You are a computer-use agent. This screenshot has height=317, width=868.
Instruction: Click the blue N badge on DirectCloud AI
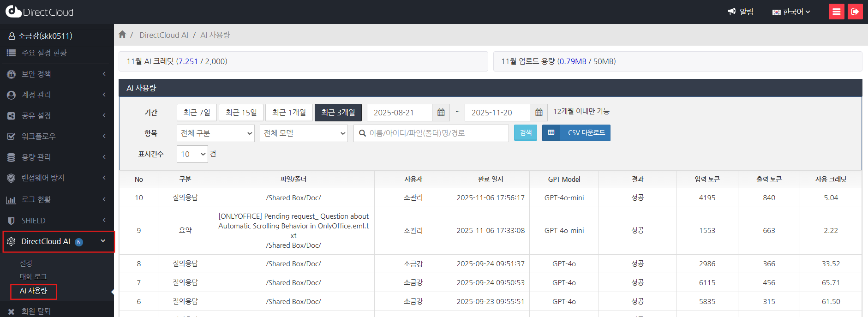(79, 242)
